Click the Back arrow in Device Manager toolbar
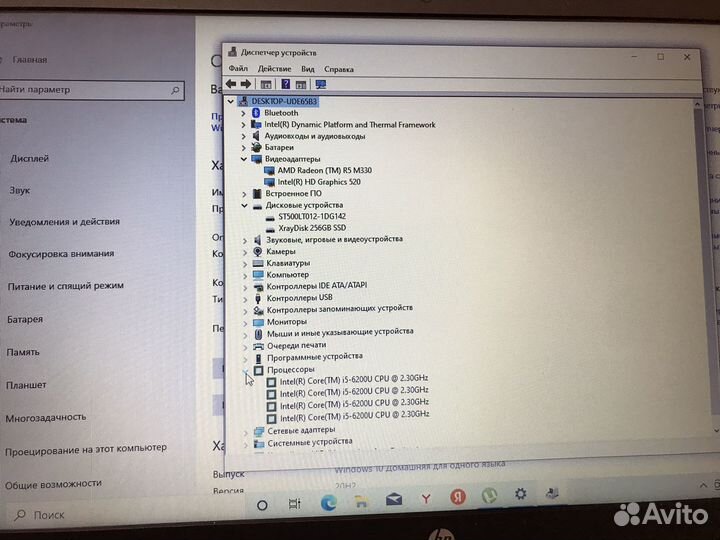This screenshot has height=540, width=720. coord(231,84)
